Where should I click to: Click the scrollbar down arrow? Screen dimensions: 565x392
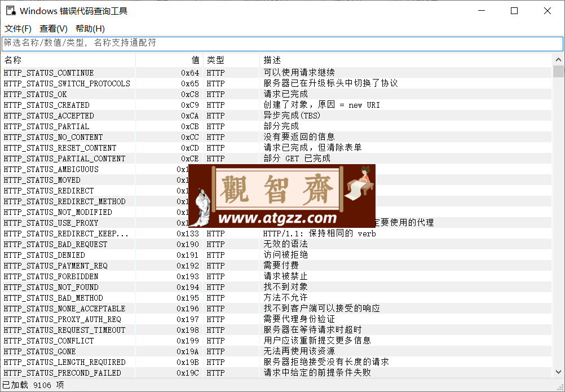558,372
